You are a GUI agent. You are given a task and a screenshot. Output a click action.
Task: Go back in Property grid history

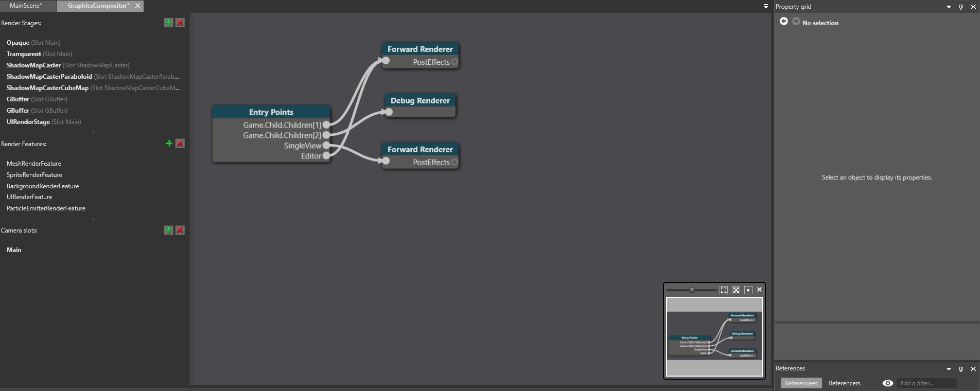(x=783, y=22)
